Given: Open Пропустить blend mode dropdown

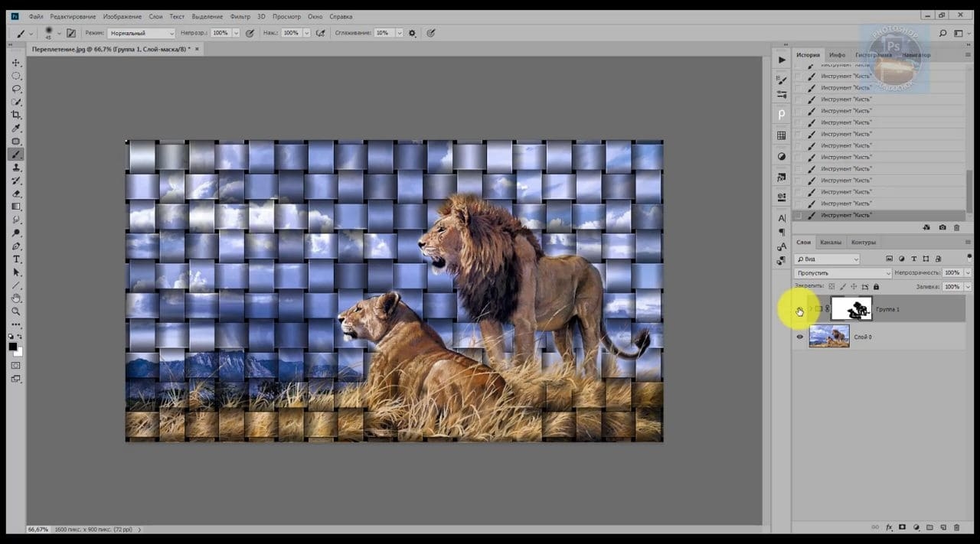Looking at the screenshot, I should (x=843, y=273).
